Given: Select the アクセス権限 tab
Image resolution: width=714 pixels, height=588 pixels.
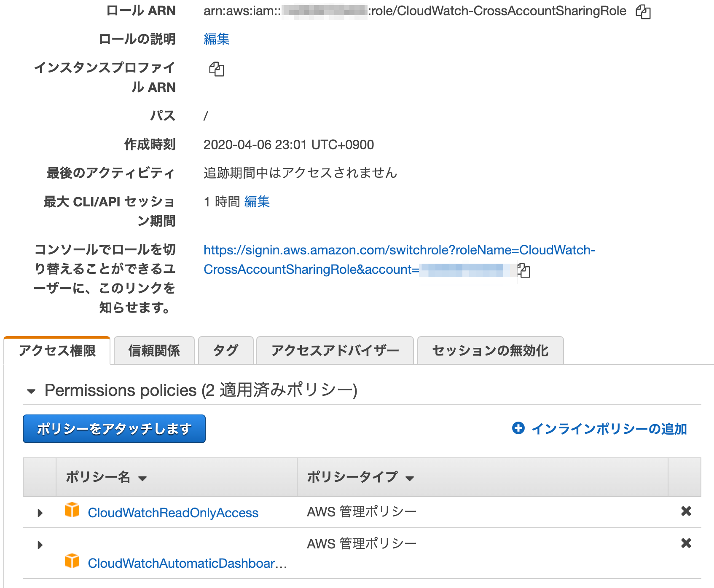Looking at the screenshot, I should tap(57, 350).
